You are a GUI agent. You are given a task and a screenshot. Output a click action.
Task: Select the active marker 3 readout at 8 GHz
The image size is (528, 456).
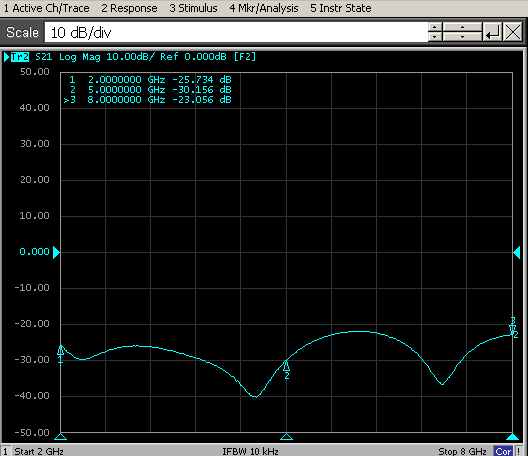click(x=147, y=100)
